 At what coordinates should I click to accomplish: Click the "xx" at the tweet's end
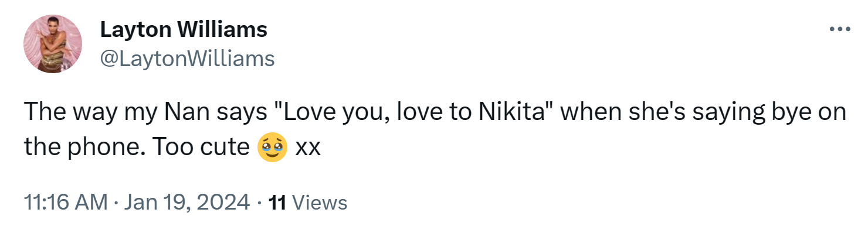click(307, 148)
